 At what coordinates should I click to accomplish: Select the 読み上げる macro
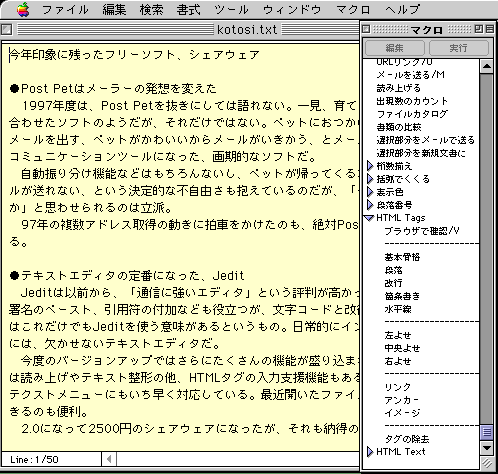(x=399, y=88)
